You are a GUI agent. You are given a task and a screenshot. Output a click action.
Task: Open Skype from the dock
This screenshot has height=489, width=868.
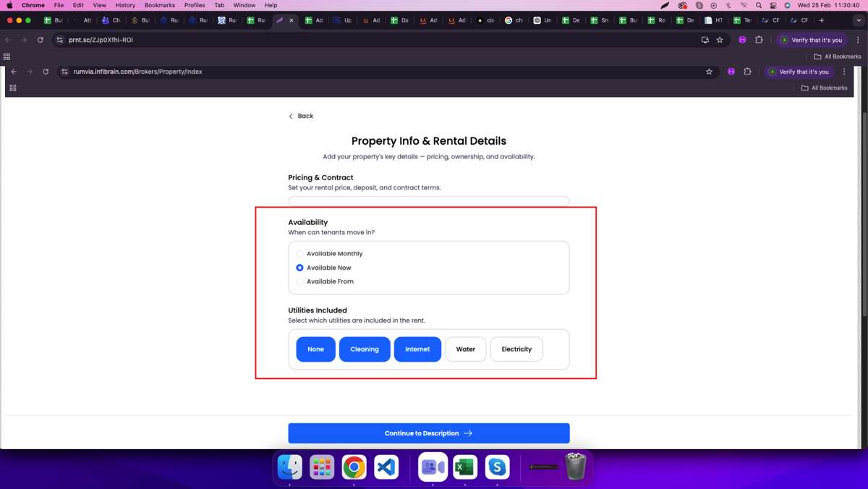(497, 467)
